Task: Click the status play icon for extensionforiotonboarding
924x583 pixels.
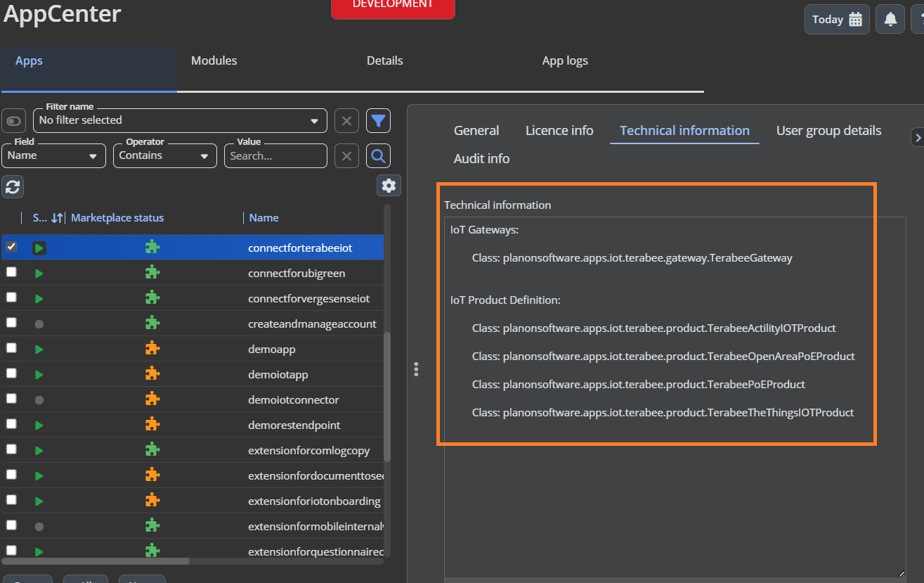Action: coord(39,501)
